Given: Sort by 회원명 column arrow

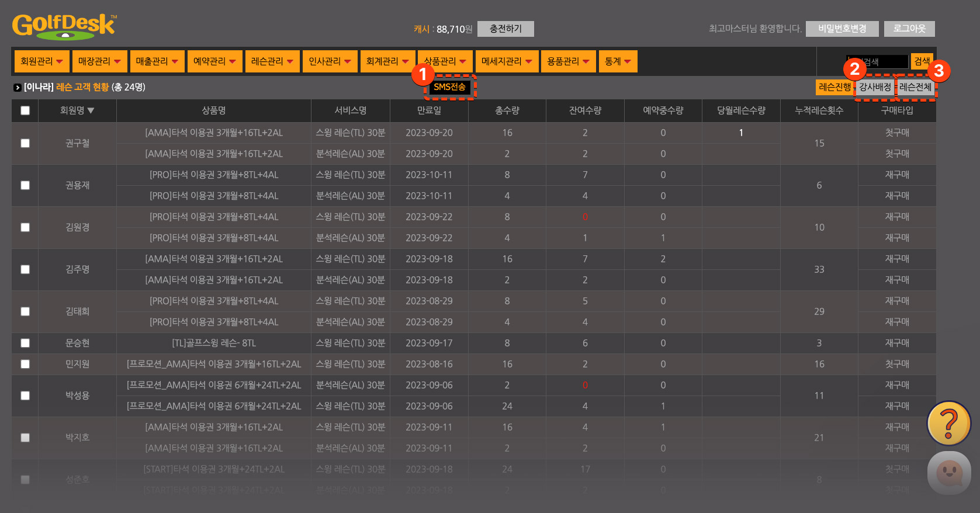Looking at the screenshot, I should [91, 110].
